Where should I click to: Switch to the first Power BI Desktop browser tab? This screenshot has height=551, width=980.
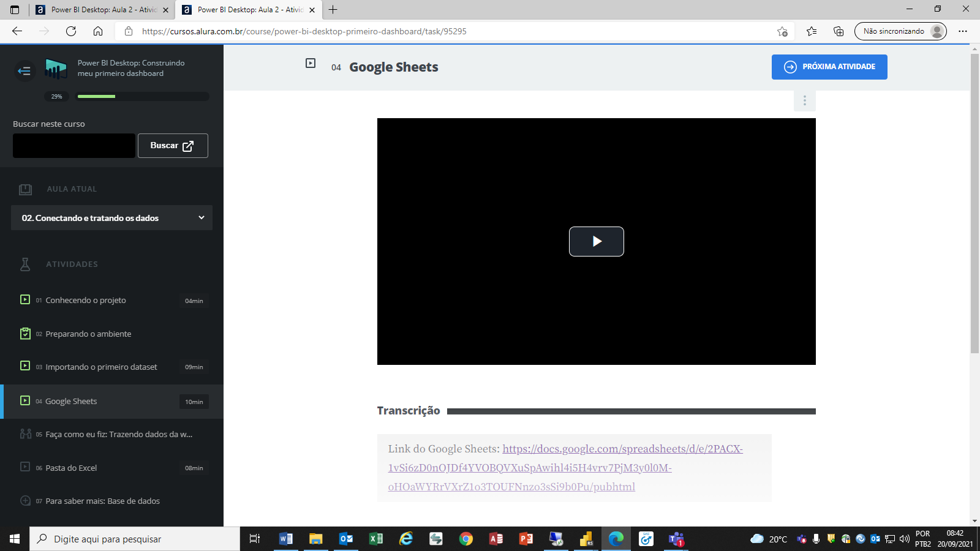(x=102, y=10)
